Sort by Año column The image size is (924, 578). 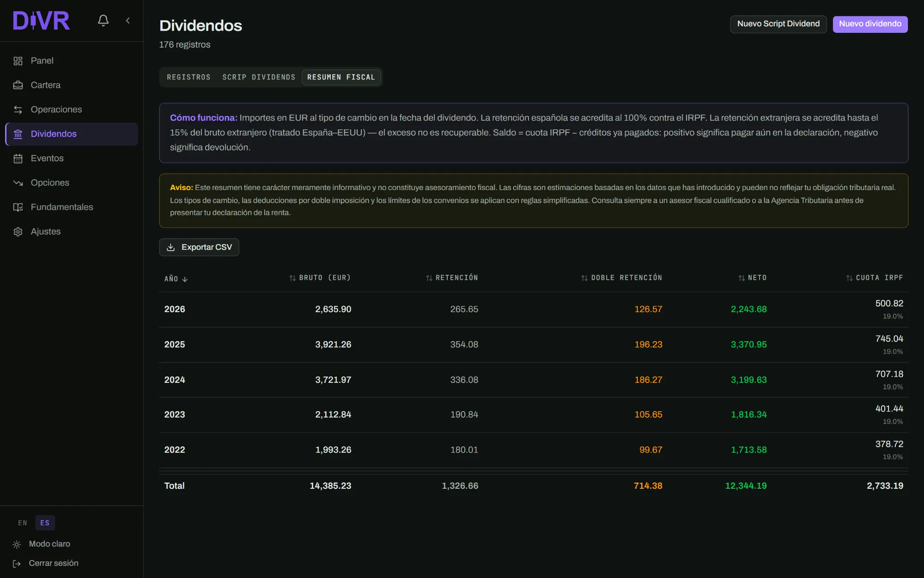click(x=176, y=279)
